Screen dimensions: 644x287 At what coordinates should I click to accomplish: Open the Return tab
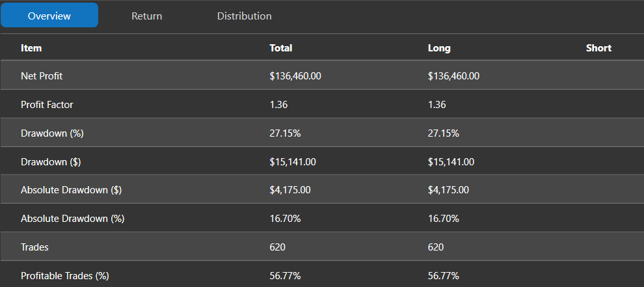[146, 16]
